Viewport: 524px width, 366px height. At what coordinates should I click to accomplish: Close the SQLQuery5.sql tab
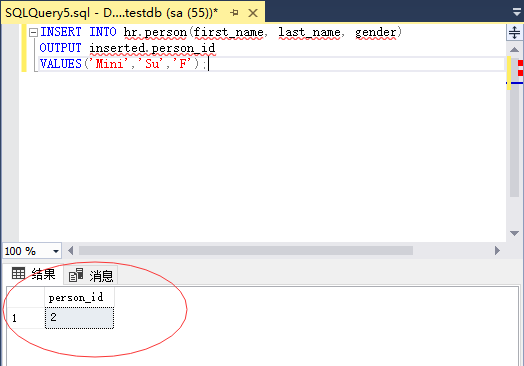[x=253, y=13]
